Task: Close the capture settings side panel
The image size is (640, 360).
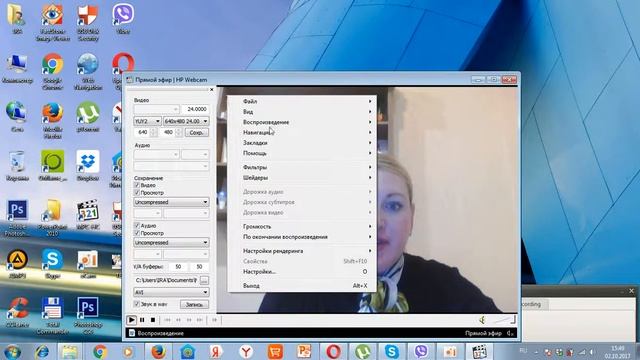Action: pos(211,89)
